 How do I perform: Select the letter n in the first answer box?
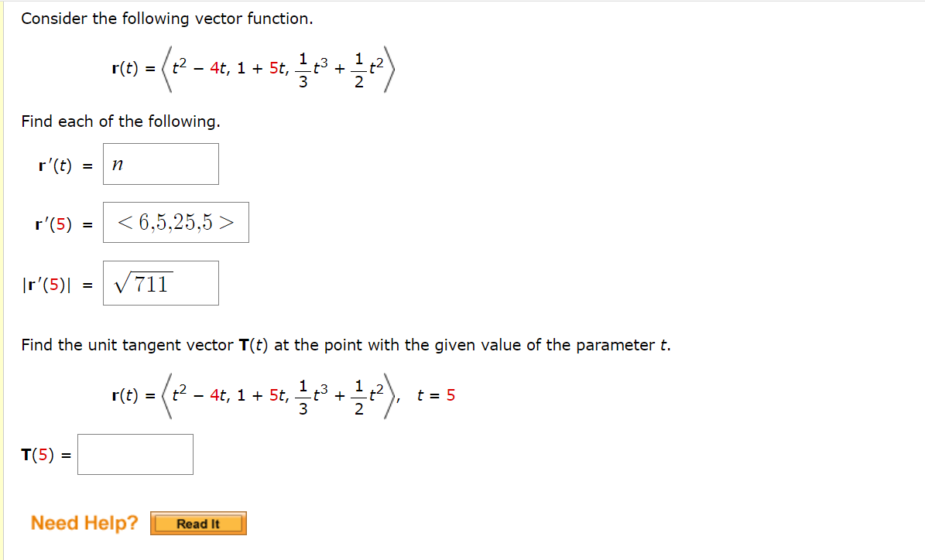click(116, 163)
